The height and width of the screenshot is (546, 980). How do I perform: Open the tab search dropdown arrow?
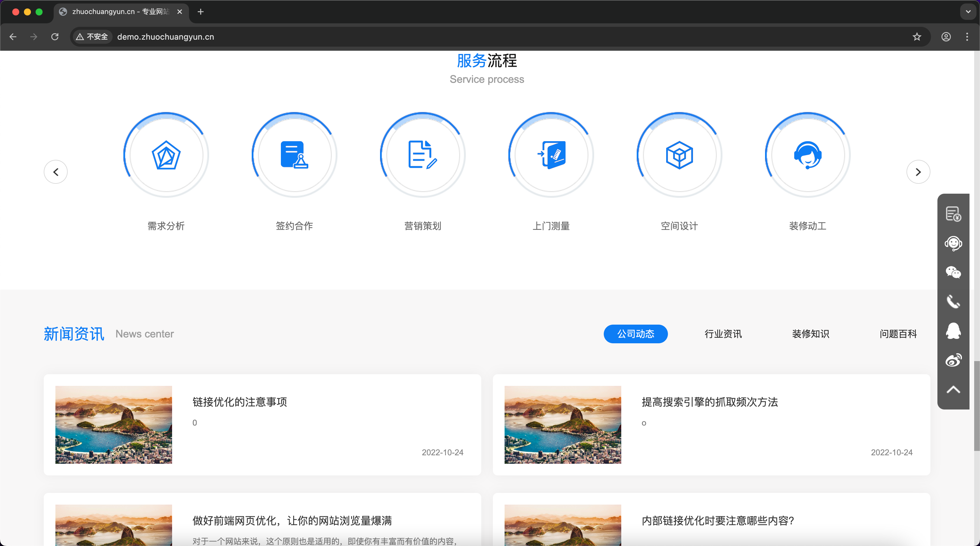(x=968, y=12)
